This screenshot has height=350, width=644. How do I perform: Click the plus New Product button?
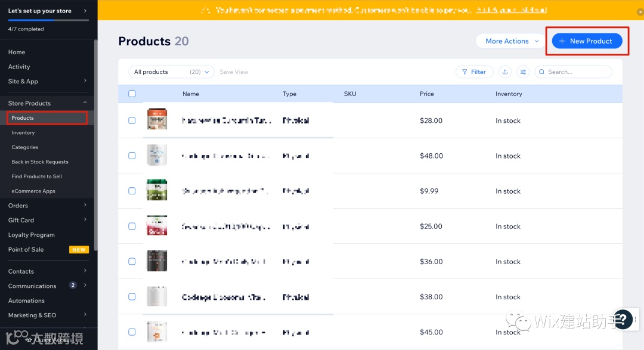click(587, 41)
